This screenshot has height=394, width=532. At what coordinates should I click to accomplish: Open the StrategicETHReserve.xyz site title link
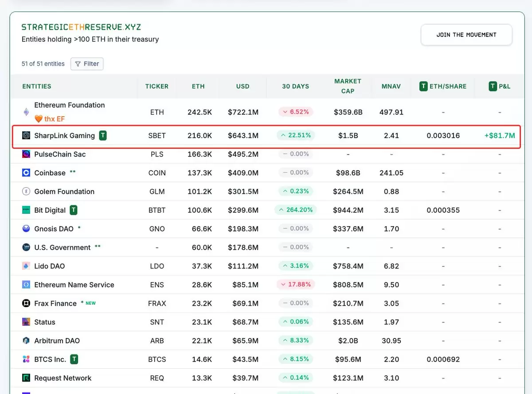[81, 27]
